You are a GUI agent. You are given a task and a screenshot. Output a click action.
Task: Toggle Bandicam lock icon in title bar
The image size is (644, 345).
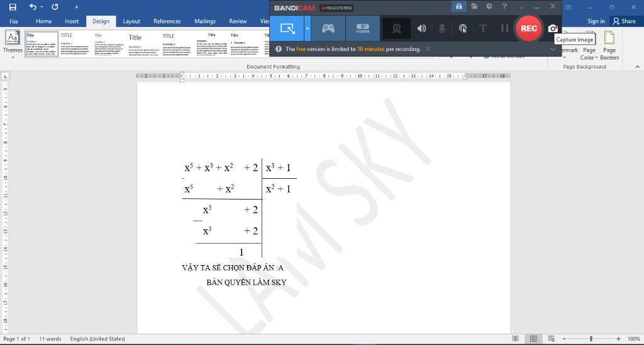point(458,6)
